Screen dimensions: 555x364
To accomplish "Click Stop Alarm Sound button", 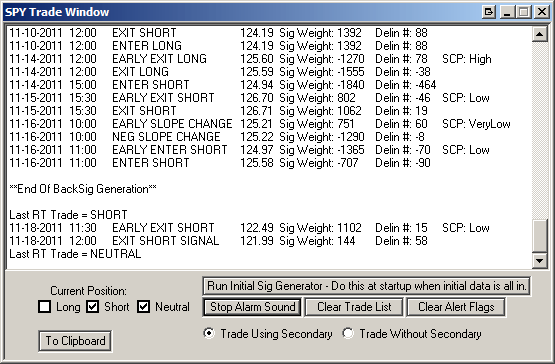I will [x=252, y=307].
